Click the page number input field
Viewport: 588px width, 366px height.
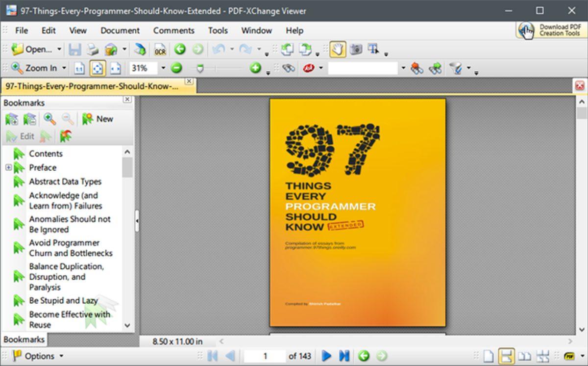pyautogui.click(x=265, y=356)
